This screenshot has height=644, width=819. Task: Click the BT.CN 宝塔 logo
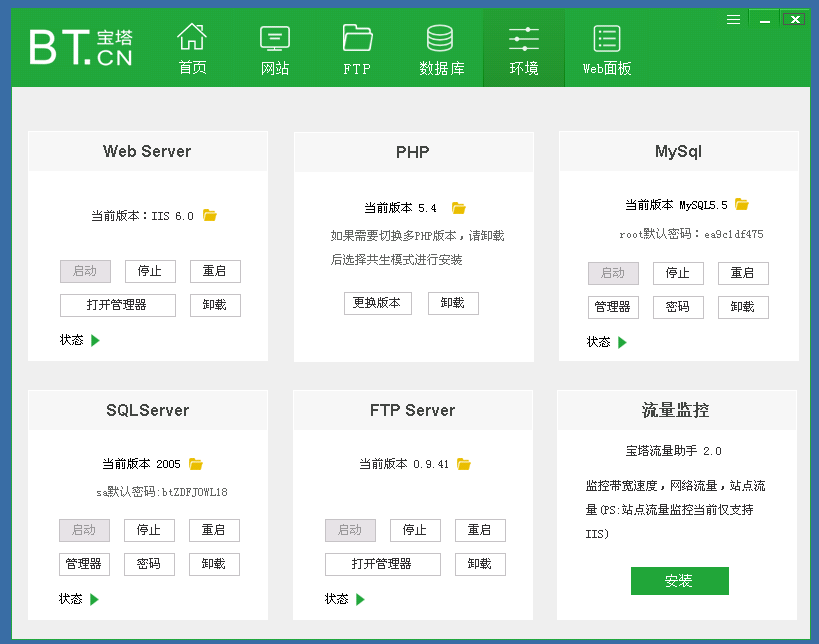click(x=81, y=47)
